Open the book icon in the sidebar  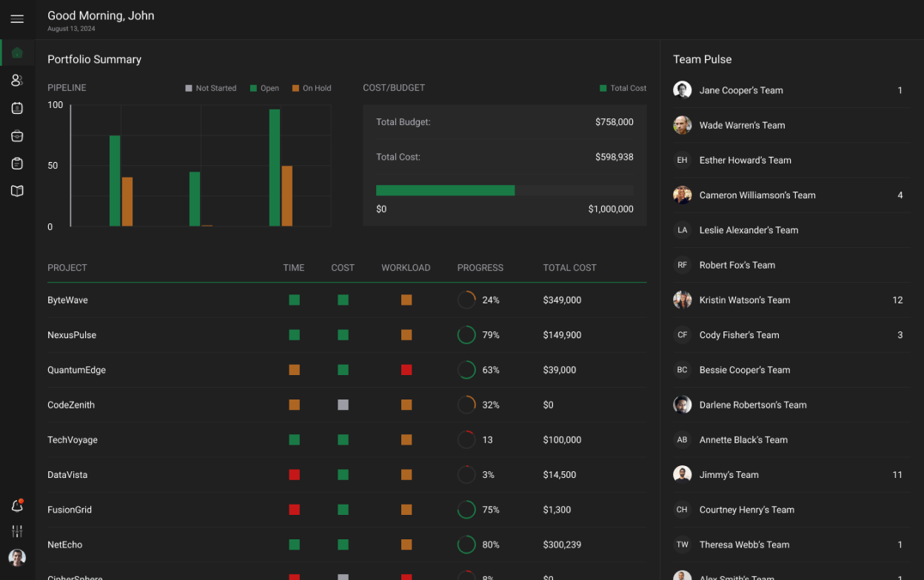point(17,191)
